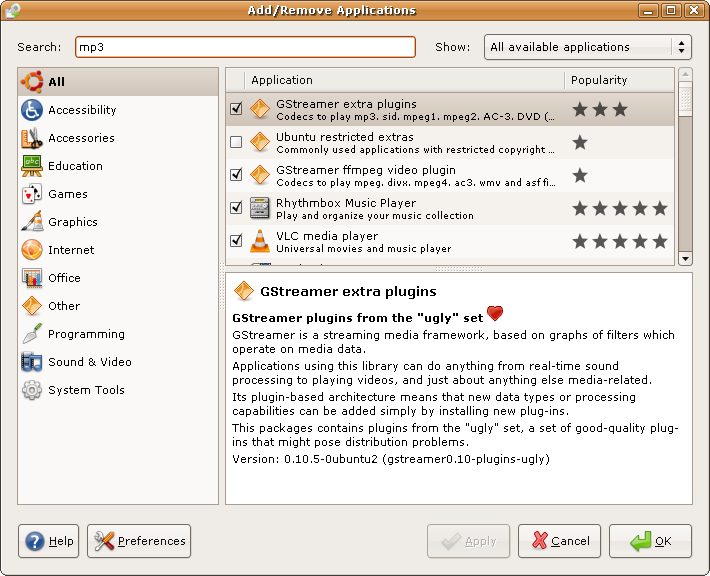This screenshot has height=576, width=710.
Task: Click the application list scrollbar down arrow
Action: [x=685, y=259]
